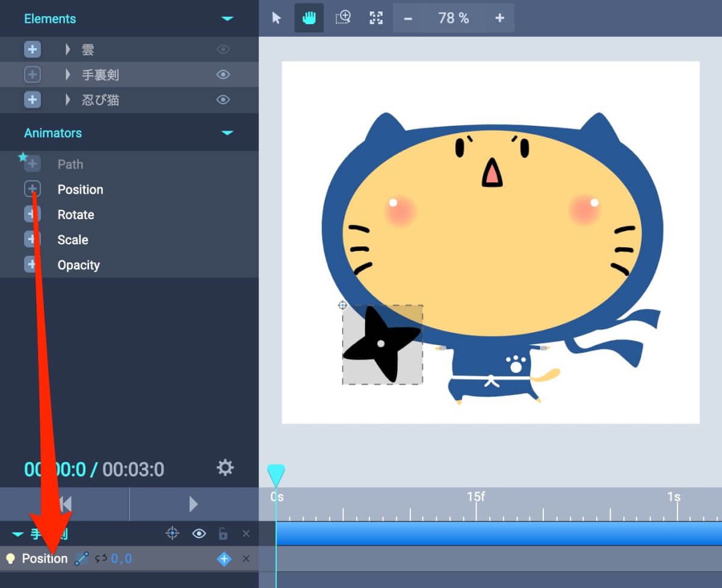Select the 雲 element row
The image size is (722, 588).
tap(129, 49)
